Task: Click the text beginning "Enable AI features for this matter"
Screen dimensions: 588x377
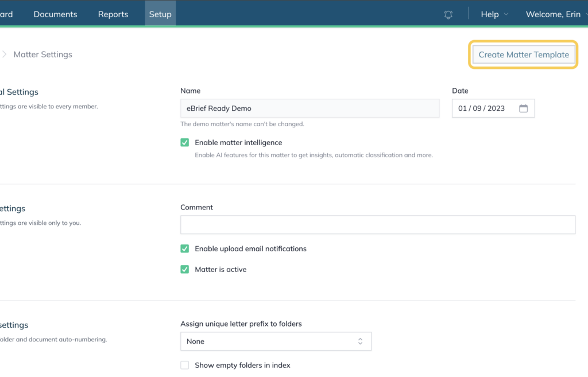Action: 314,155
